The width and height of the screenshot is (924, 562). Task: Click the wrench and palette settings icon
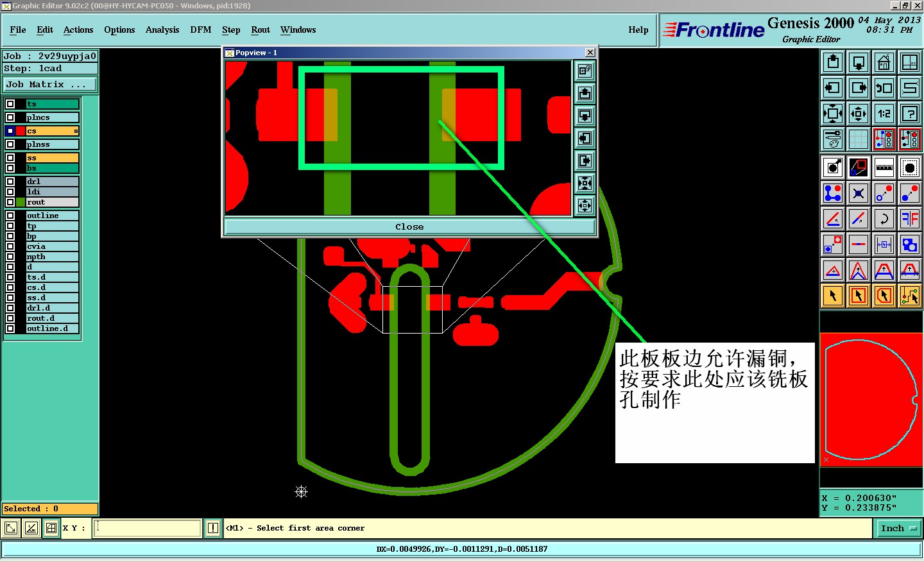833,139
